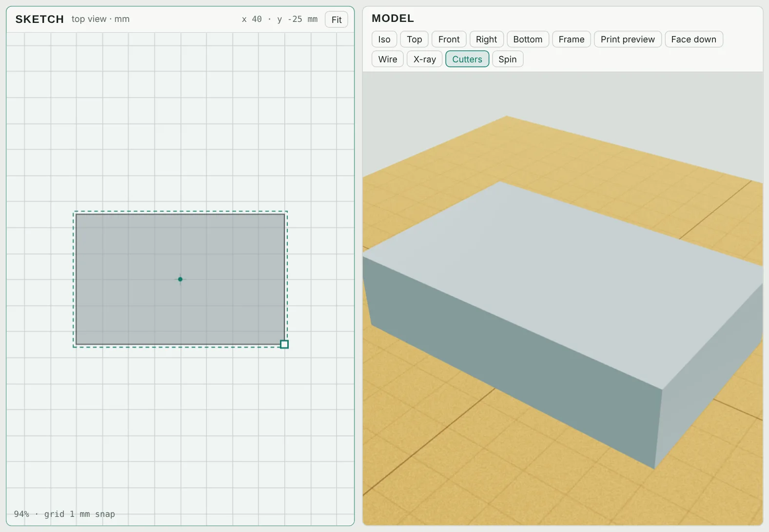Image resolution: width=769 pixels, height=532 pixels.
Task: Click the Fit button in the sketch header
Action: tap(336, 19)
